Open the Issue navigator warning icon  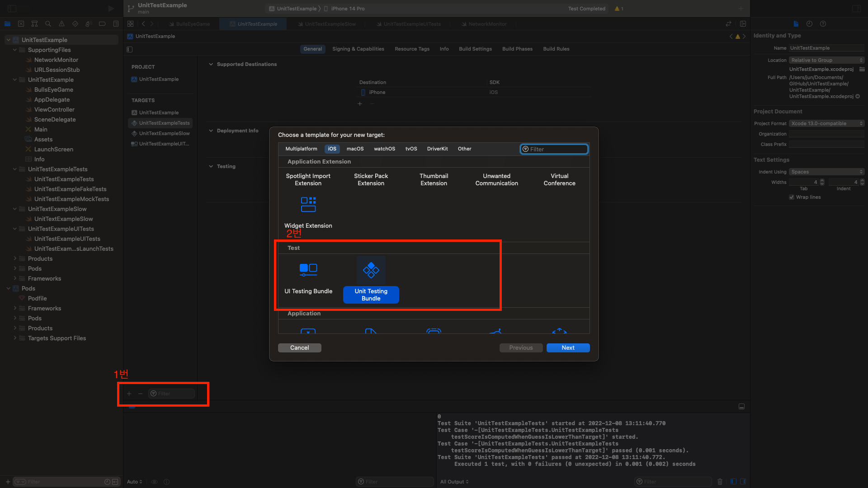pos(61,24)
